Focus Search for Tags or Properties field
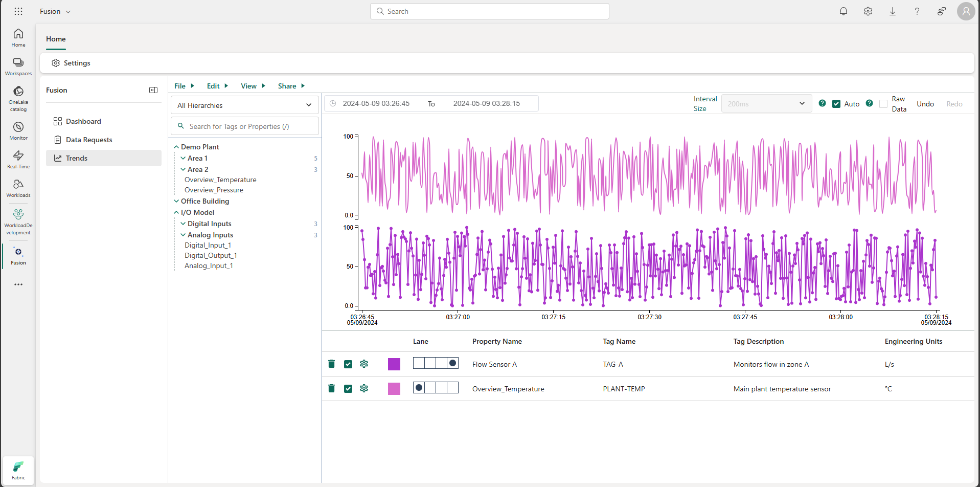The height and width of the screenshot is (487, 980). pyautogui.click(x=244, y=126)
